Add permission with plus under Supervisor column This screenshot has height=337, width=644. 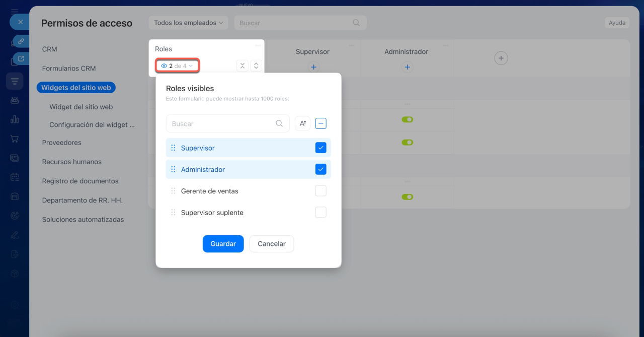313,67
